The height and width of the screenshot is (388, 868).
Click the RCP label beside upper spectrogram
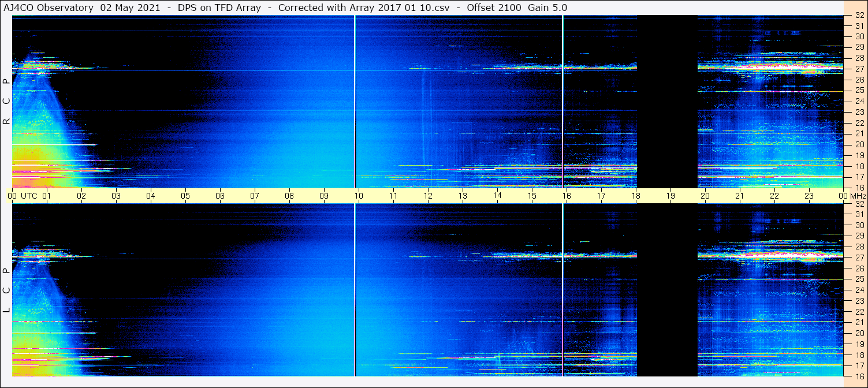click(6, 101)
